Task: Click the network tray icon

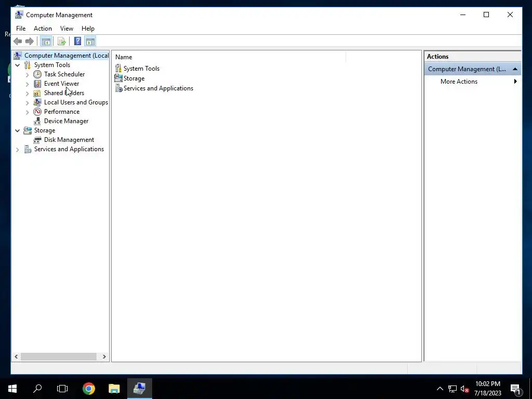Action: [453, 389]
